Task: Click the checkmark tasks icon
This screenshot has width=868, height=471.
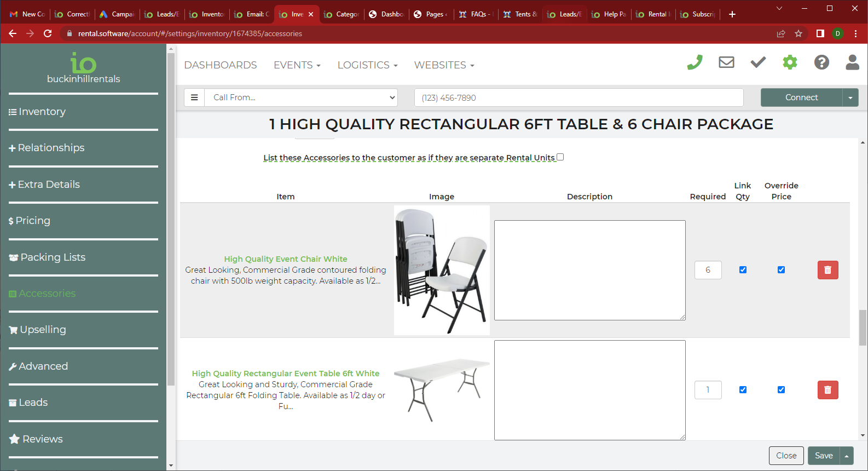Action: click(x=758, y=62)
